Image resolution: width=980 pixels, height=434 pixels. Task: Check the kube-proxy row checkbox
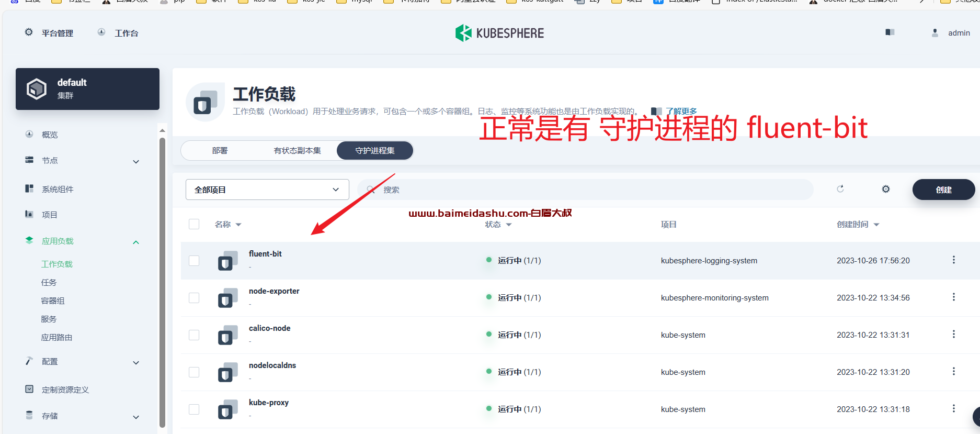(194, 409)
